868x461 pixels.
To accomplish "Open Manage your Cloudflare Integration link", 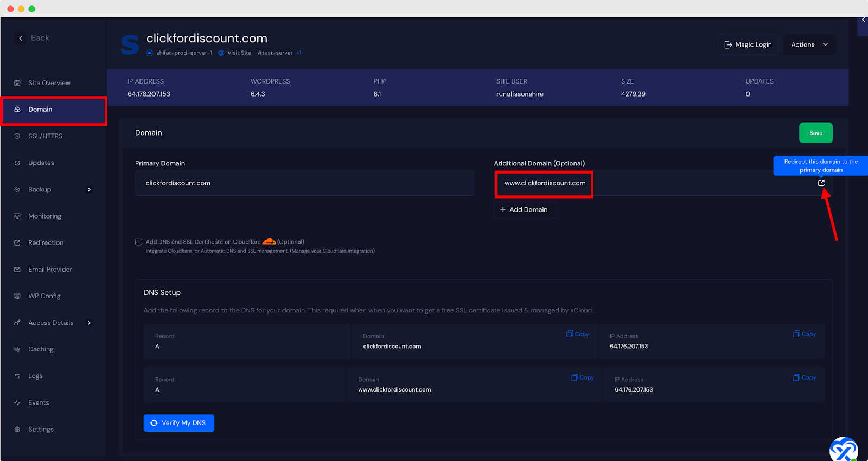I will point(332,251).
